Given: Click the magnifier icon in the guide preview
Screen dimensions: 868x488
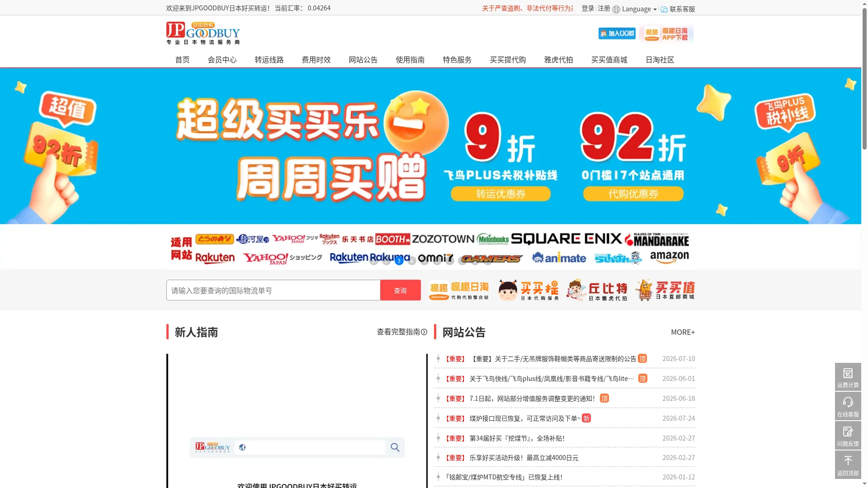Looking at the screenshot, I should [x=395, y=447].
